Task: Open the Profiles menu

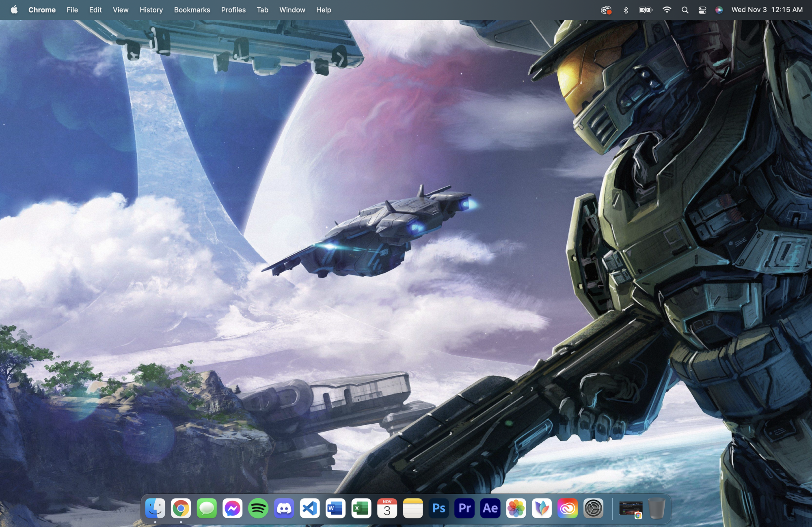Action: click(x=233, y=10)
